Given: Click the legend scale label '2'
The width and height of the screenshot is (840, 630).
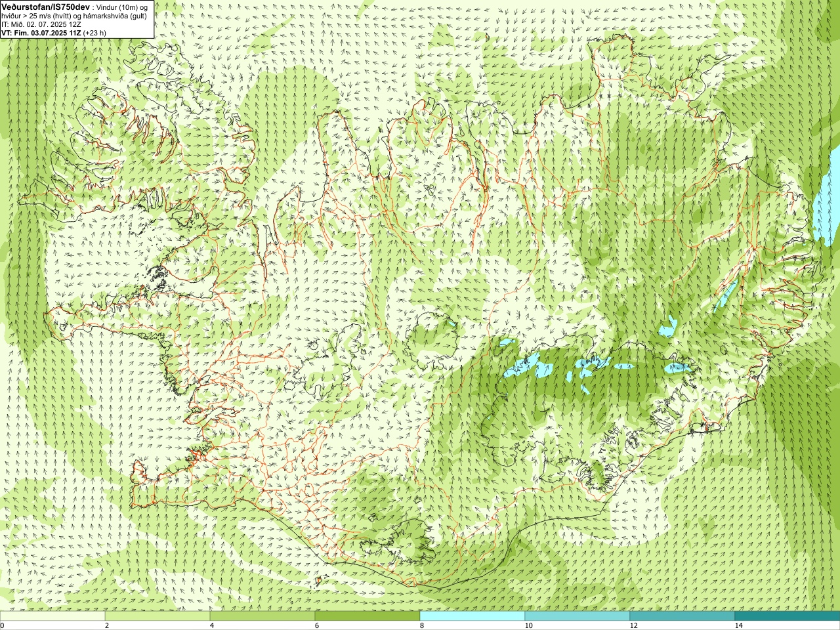Looking at the screenshot, I should click(x=107, y=625).
